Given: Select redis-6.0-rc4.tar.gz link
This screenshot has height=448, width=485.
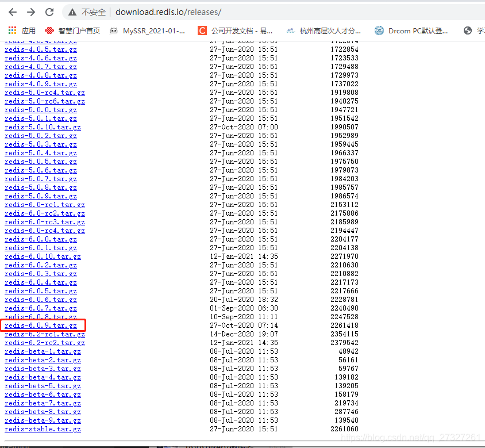Looking at the screenshot, I should (x=45, y=231).
